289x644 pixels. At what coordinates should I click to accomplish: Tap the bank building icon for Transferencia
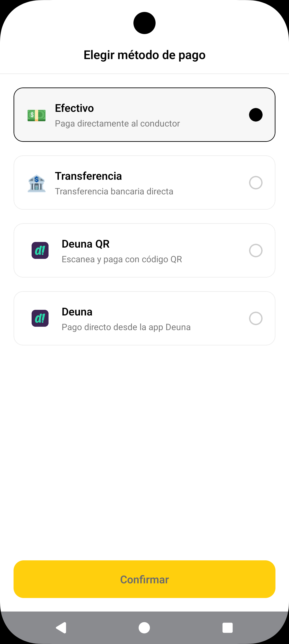point(37,183)
